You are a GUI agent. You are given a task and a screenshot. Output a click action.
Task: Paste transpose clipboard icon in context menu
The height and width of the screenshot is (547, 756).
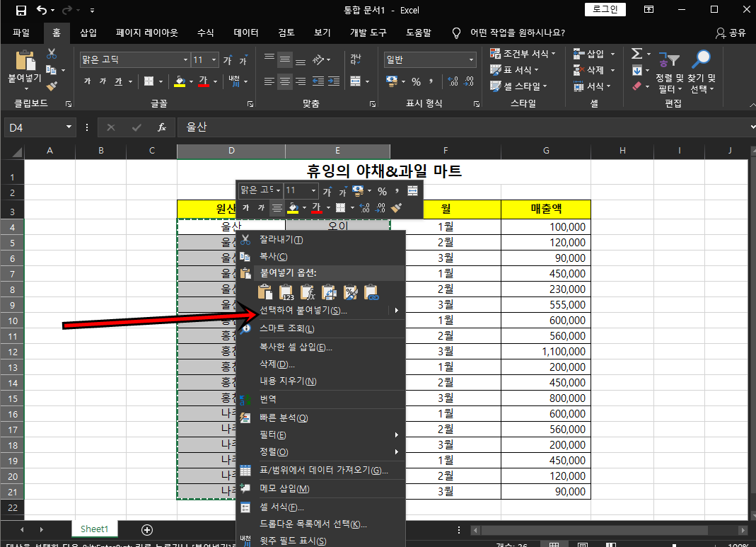tap(329, 292)
